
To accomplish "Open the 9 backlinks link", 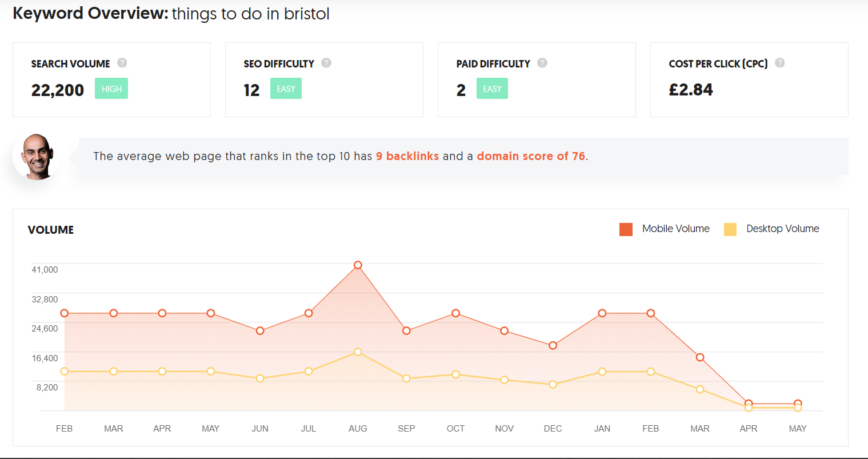I will (x=407, y=156).
